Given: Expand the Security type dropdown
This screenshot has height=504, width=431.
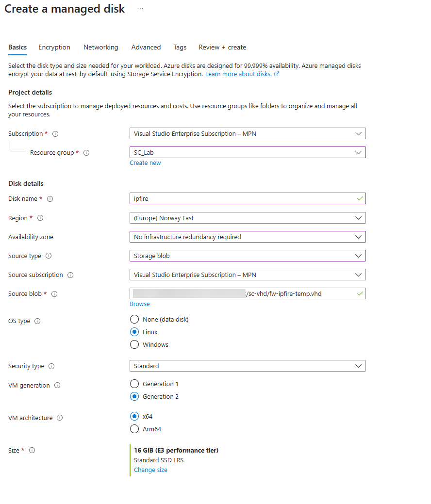Looking at the screenshot, I should tap(248, 366).
